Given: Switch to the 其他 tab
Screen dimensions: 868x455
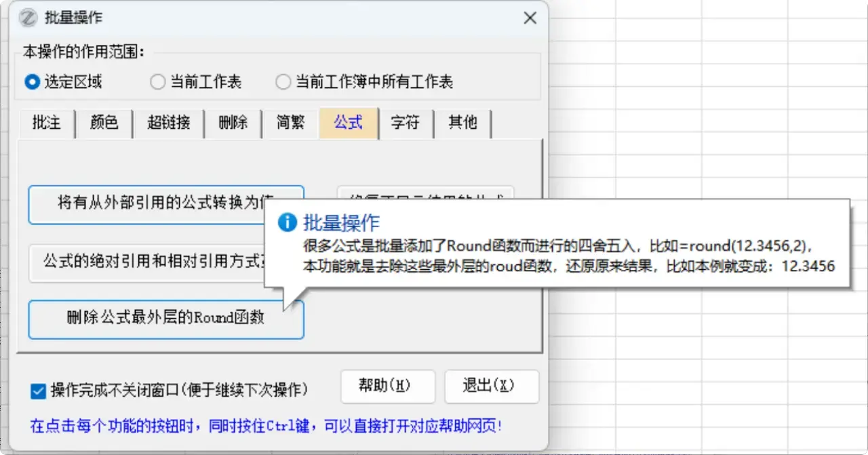Looking at the screenshot, I should click(x=462, y=123).
